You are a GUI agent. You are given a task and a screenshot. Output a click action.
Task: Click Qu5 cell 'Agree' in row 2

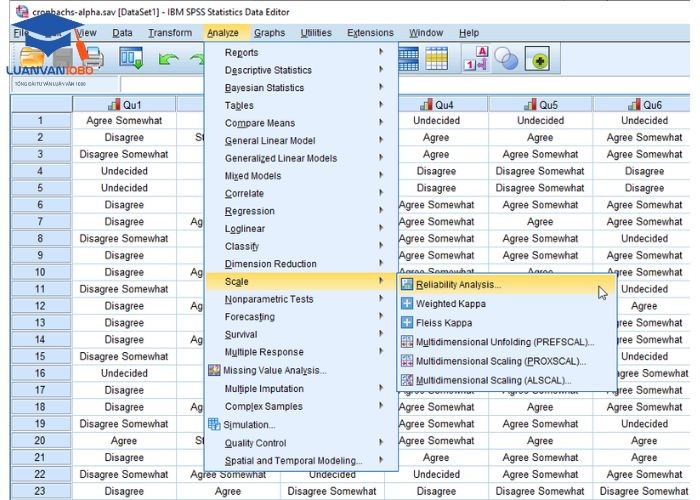[x=540, y=138]
